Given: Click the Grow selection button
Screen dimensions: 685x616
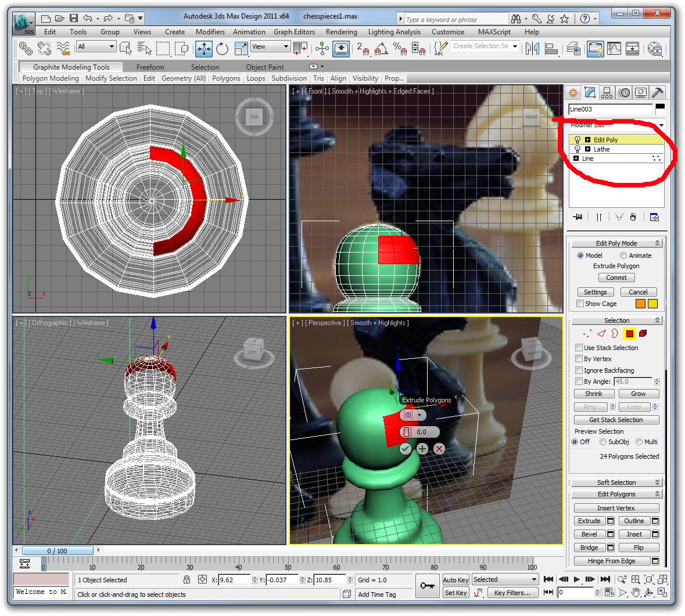Looking at the screenshot, I should 638,394.
